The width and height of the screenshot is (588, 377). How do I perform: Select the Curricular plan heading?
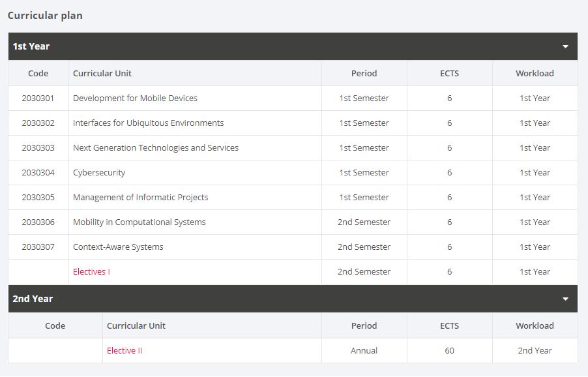(45, 16)
